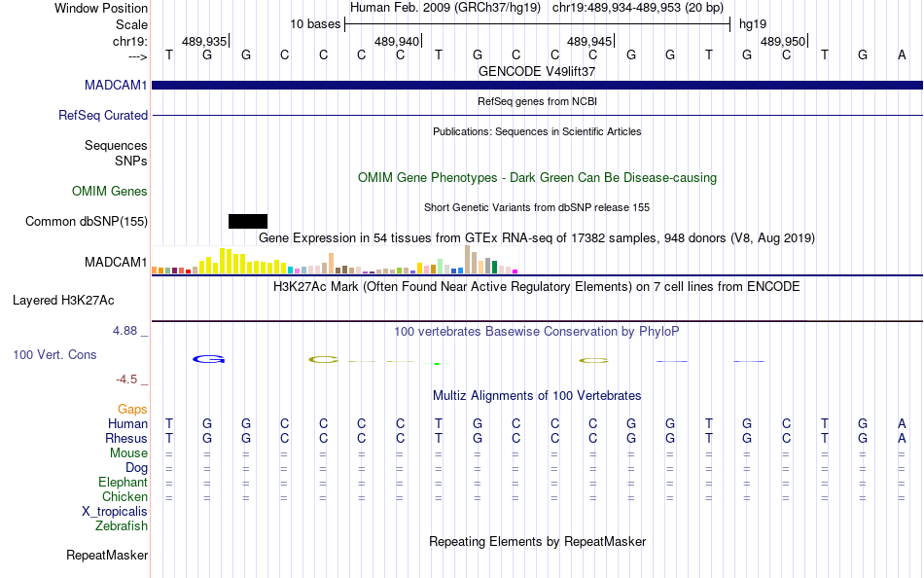Image resolution: width=924 pixels, height=578 pixels.
Task: Click the MADCAM1 GENCODE gene label
Action: [116, 85]
